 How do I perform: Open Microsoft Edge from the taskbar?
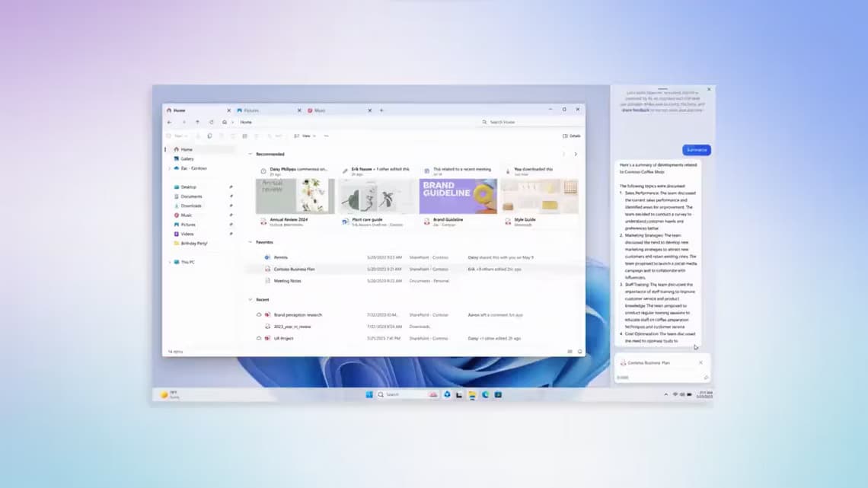pos(485,394)
